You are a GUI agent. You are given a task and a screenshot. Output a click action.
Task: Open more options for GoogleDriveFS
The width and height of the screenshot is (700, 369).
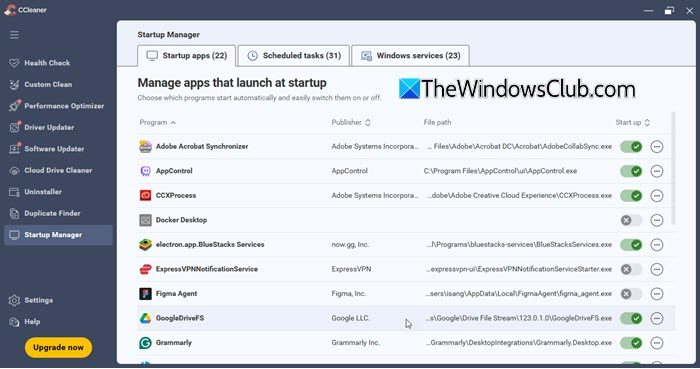pyautogui.click(x=657, y=318)
